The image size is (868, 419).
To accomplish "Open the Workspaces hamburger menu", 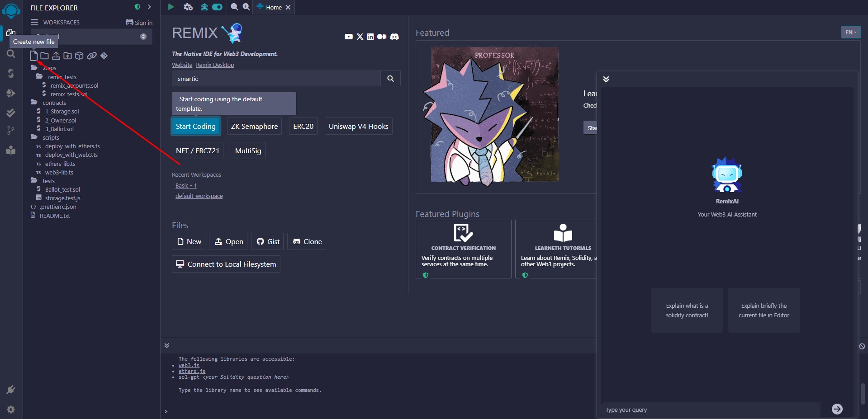I will point(34,22).
